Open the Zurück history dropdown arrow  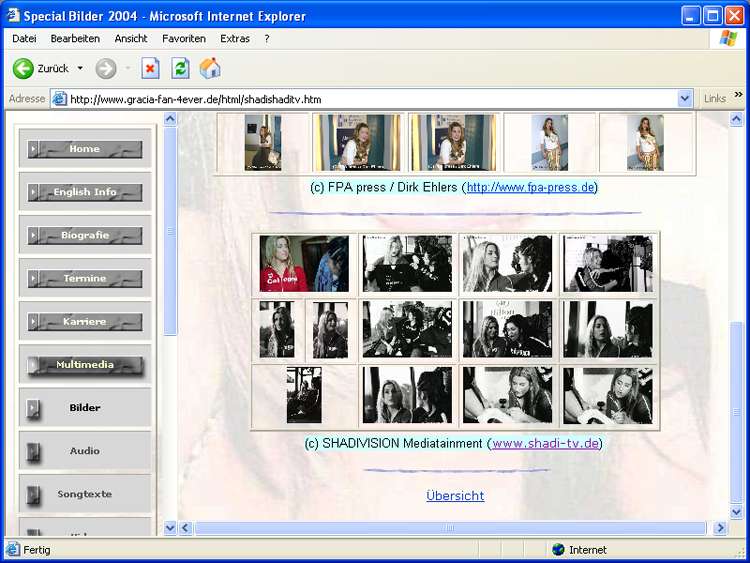click(x=80, y=68)
